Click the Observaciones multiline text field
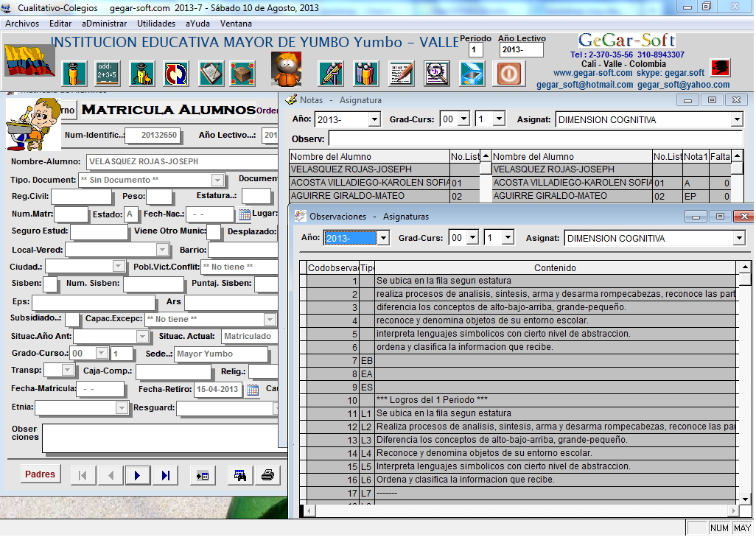The height and width of the screenshot is (540, 756). click(x=158, y=438)
